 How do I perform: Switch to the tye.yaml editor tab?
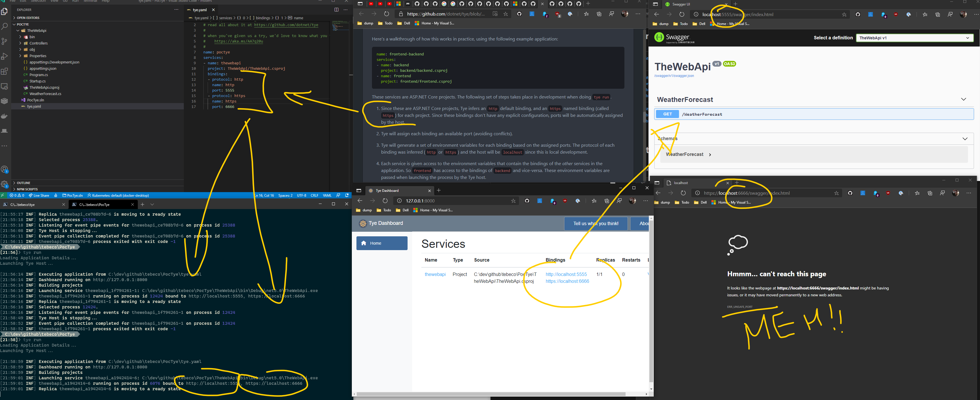(x=199, y=9)
